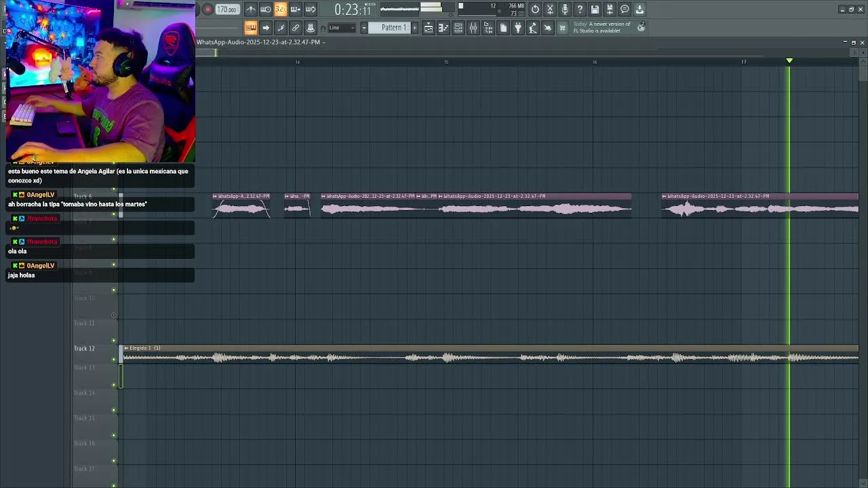The height and width of the screenshot is (488, 868).
Task: Click bar 16 on the timeline ruler
Action: [x=595, y=62]
